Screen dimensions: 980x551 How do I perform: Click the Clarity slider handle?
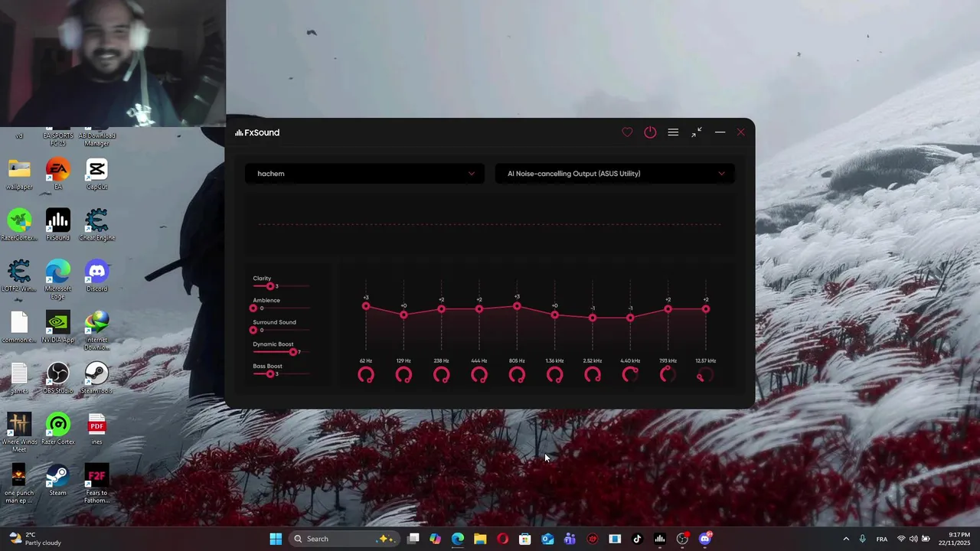pyautogui.click(x=269, y=286)
